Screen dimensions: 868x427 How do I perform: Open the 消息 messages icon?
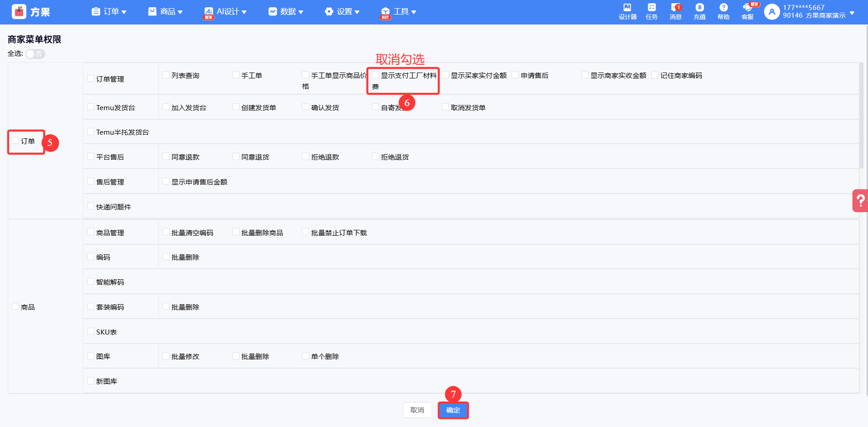pyautogui.click(x=675, y=7)
